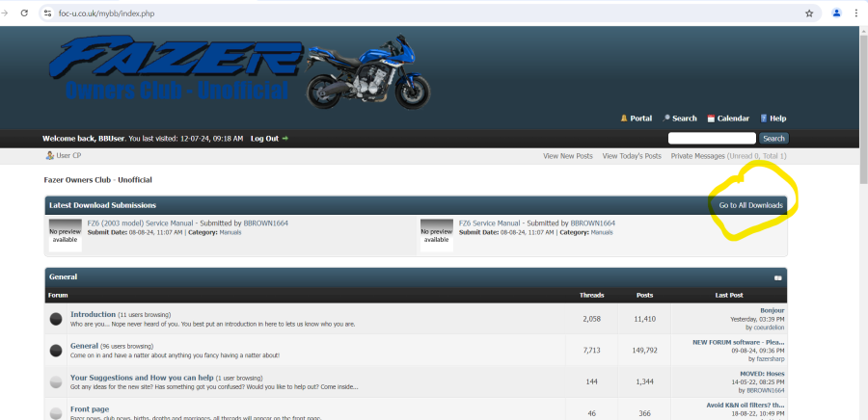The image size is (868, 420).
Task: Open the Search menu link
Action: (684, 118)
